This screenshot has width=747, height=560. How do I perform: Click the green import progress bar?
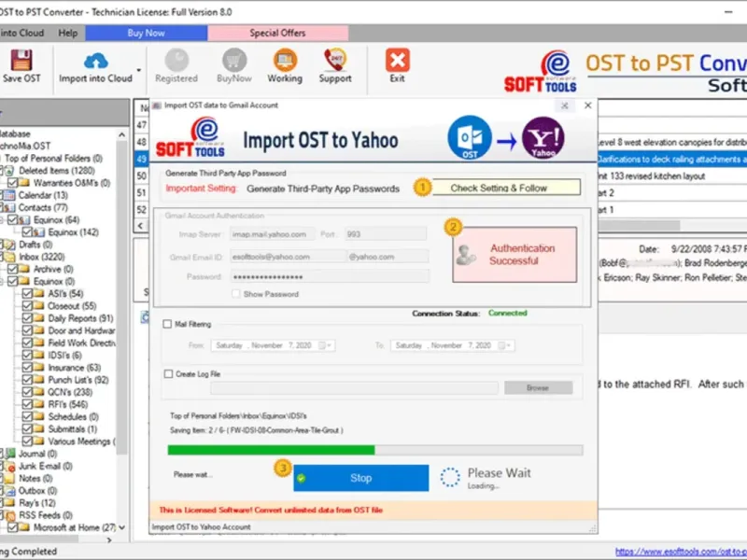coord(375,450)
